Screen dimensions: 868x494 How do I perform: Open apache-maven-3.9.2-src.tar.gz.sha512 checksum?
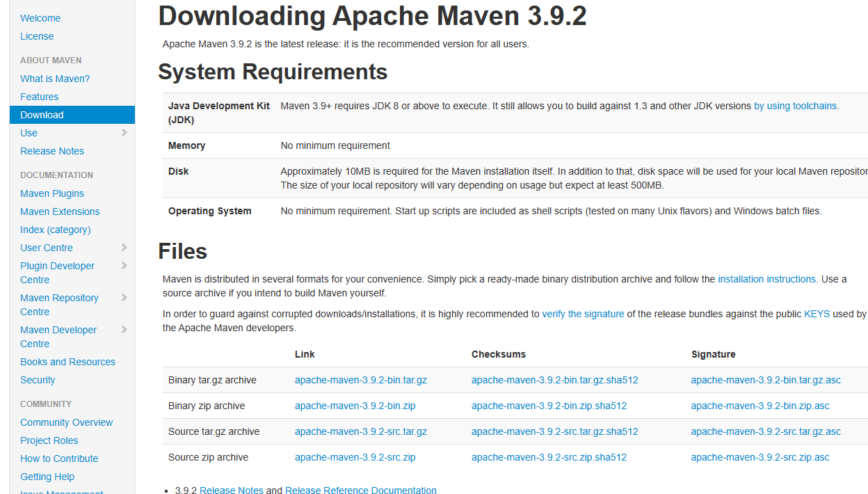554,431
